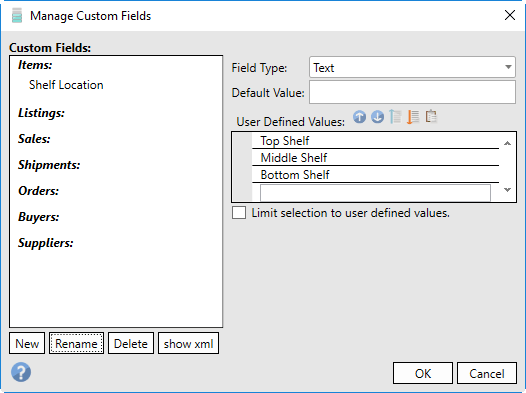
Task: Click the database icon in title bar
Action: point(17,15)
